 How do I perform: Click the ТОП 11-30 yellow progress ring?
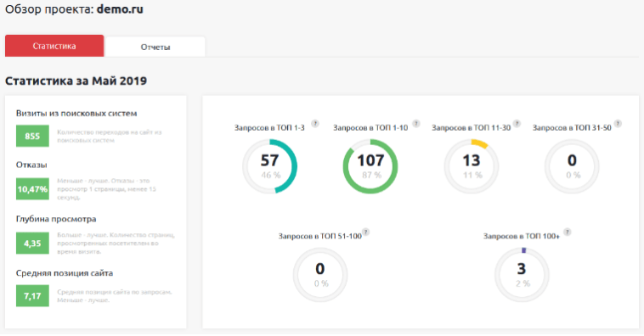[x=472, y=166]
